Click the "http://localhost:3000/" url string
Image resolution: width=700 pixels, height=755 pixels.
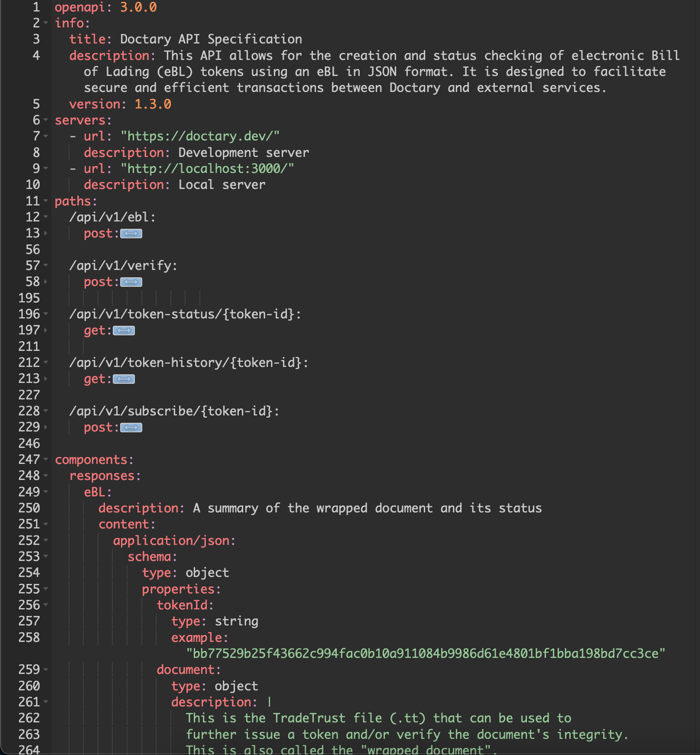click(x=207, y=169)
